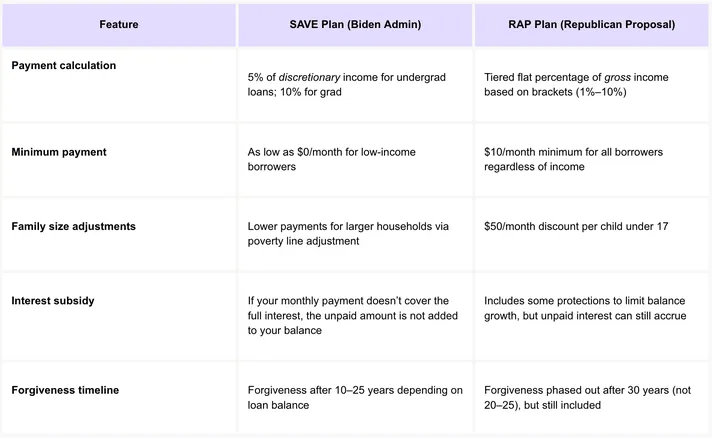Click the SAVE unpaid interest not added cell
Screen dimensions: 712x438
tap(351, 315)
